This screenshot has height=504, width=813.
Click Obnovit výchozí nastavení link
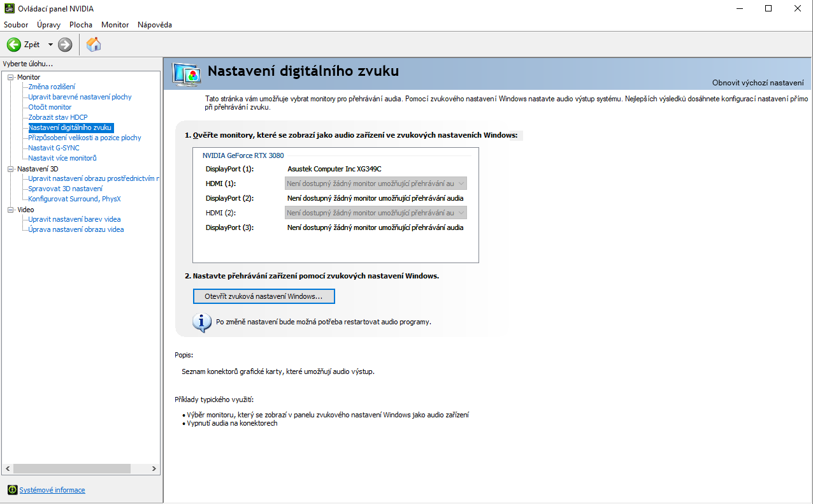click(x=758, y=83)
